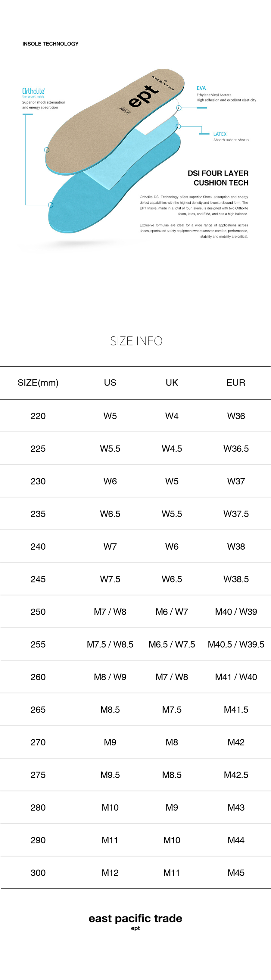
Task: Click the SIZE(mm) column header
Action: pyautogui.click(x=38, y=383)
